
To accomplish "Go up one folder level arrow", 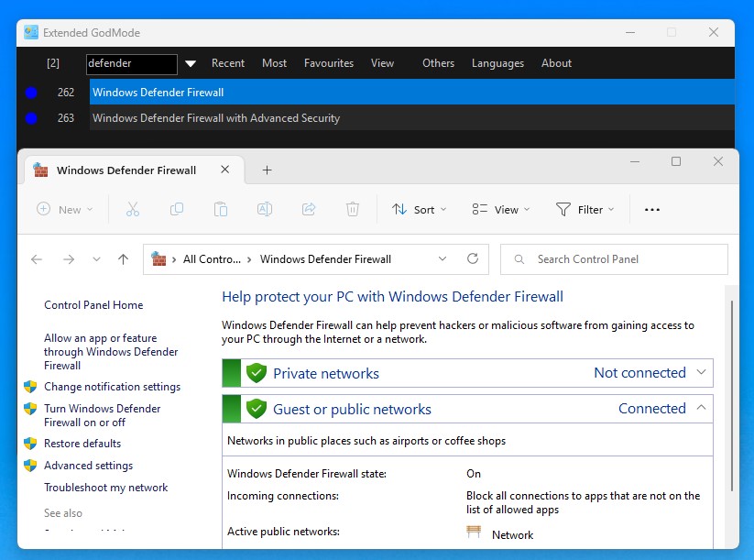I will coord(123,259).
